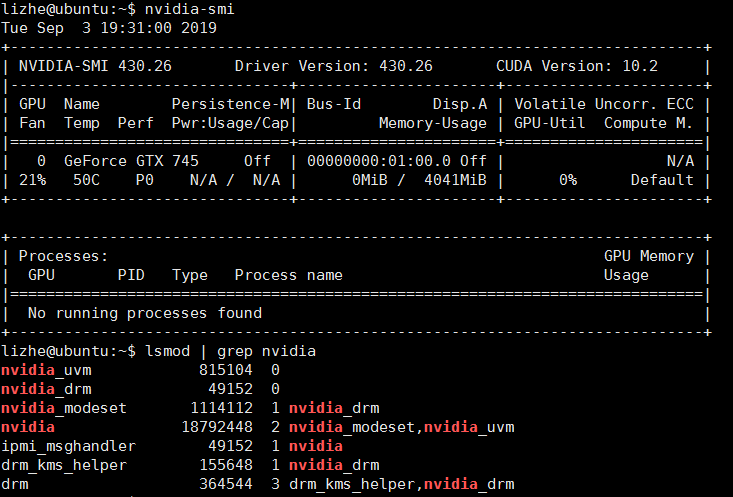Click 'nvidia_modeset' module name in first column

coord(64,408)
